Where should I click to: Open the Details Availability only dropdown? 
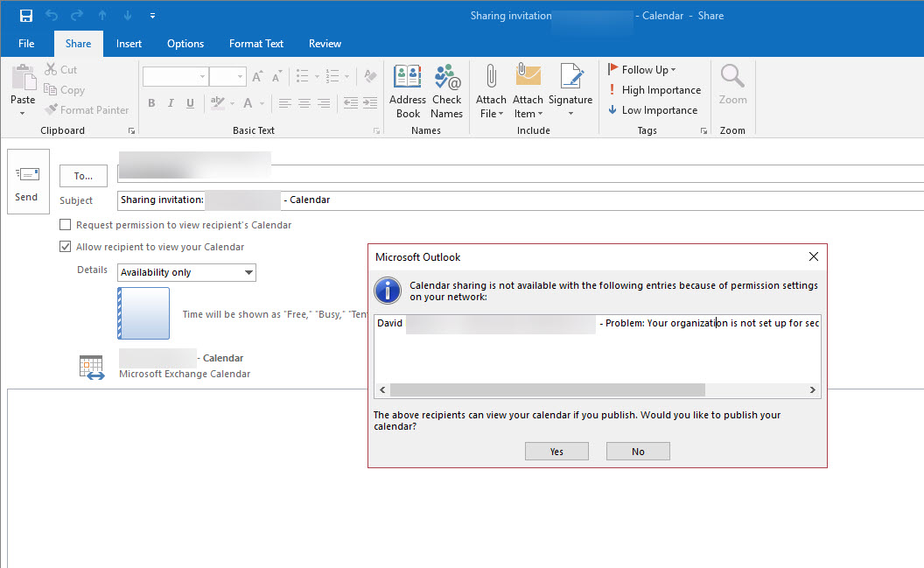coord(186,272)
